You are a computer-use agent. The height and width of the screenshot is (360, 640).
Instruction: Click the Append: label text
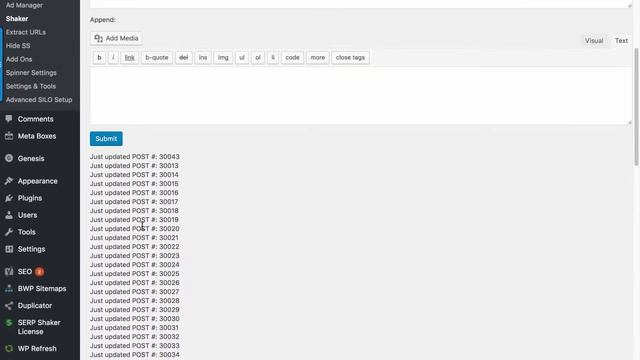[x=103, y=20]
